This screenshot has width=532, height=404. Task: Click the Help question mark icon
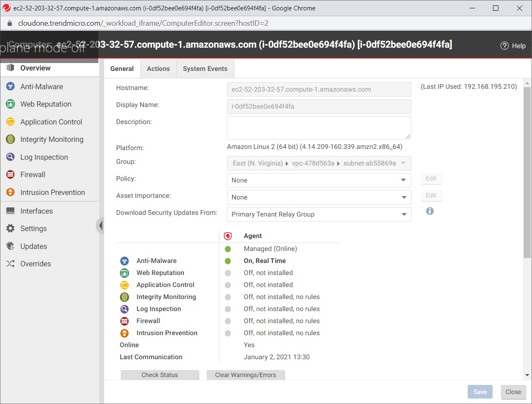click(504, 46)
